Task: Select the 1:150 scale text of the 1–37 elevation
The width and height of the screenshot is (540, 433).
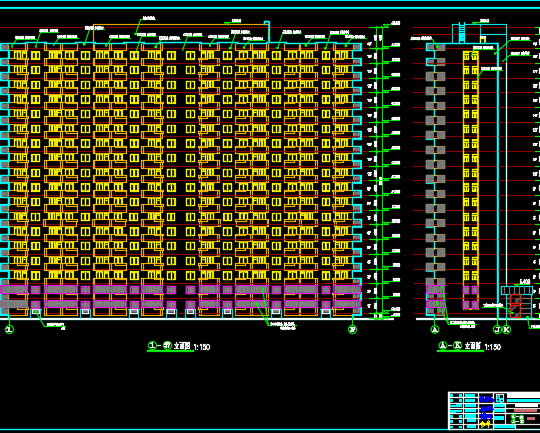Action: [202, 347]
